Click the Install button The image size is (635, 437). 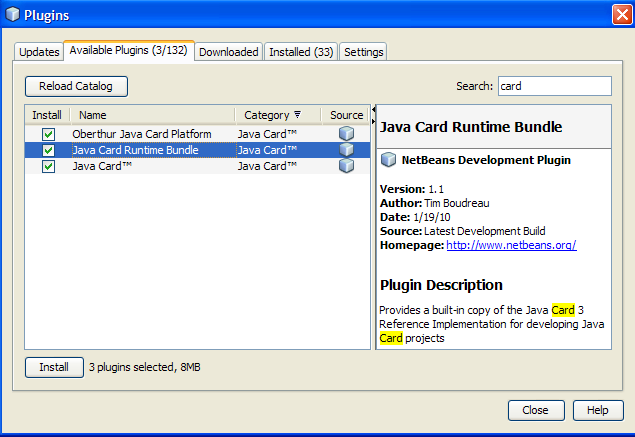[x=53, y=367]
